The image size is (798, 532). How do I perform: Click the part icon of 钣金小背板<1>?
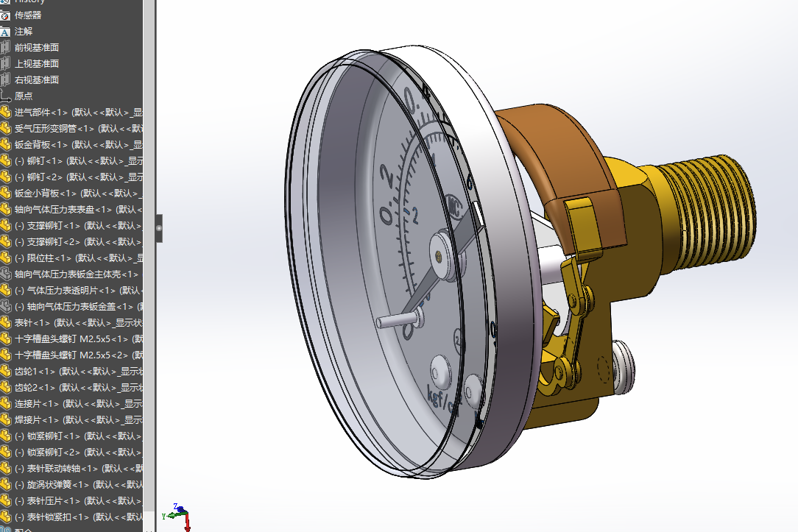(5, 194)
